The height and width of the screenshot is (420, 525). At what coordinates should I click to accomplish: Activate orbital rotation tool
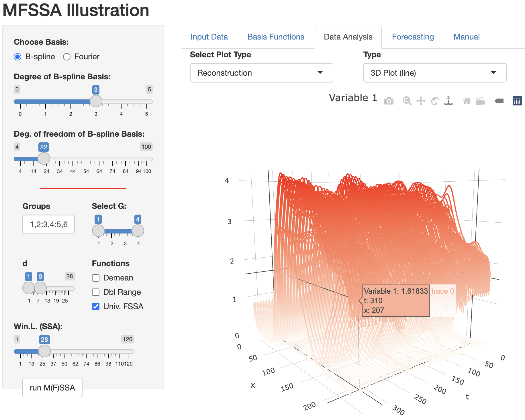point(435,101)
